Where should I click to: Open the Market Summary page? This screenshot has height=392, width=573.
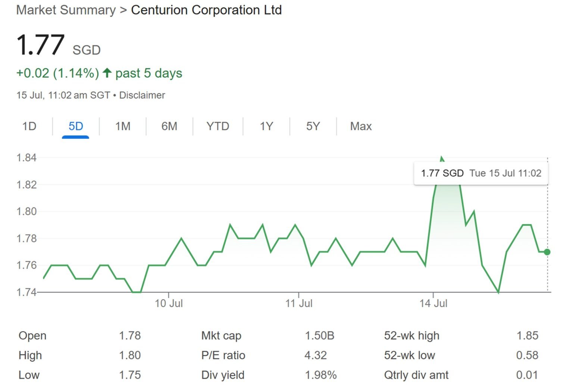(65, 10)
